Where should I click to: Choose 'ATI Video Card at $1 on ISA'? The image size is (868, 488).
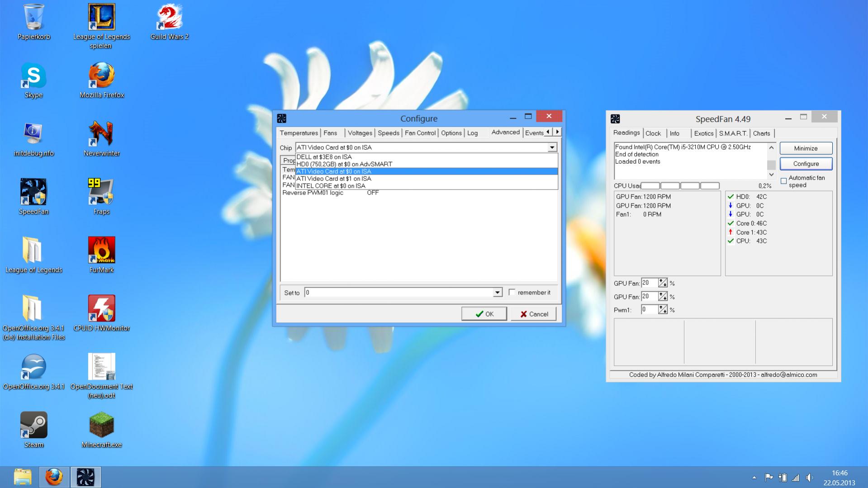[x=427, y=179]
